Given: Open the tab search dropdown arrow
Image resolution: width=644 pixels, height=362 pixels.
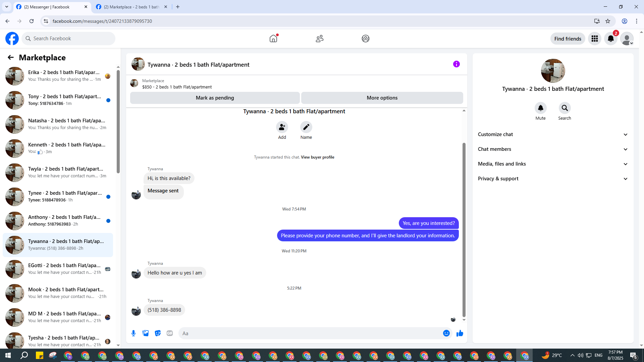Looking at the screenshot, I should pyautogui.click(x=6, y=7).
